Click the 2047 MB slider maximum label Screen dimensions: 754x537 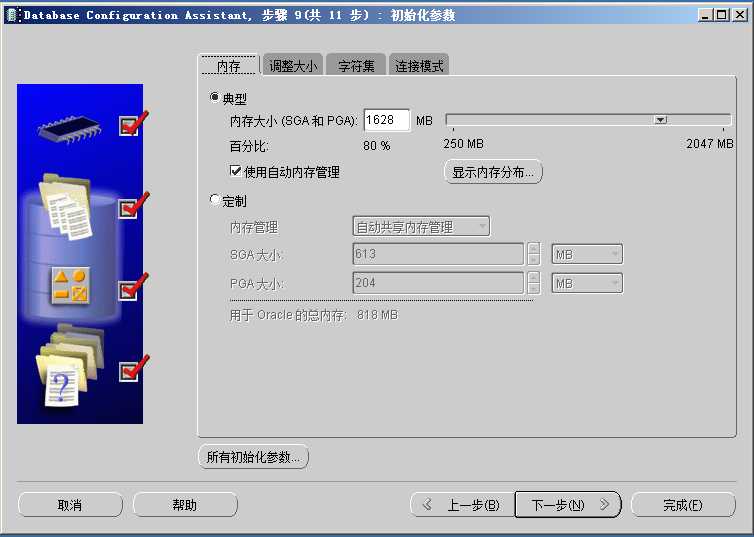(710, 143)
